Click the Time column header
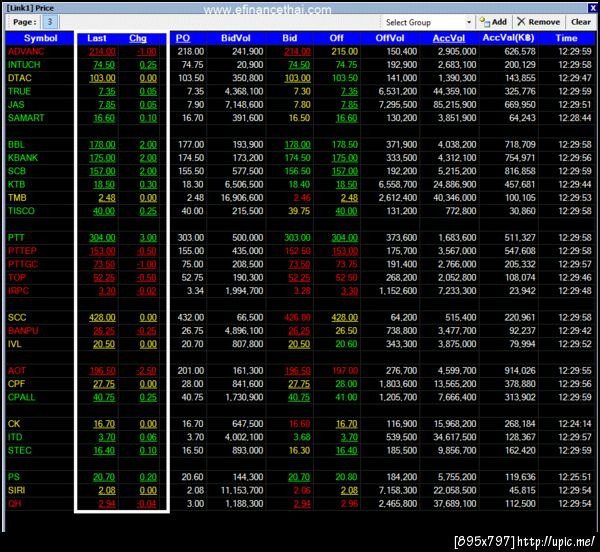The width and height of the screenshot is (600, 552). point(566,38)
